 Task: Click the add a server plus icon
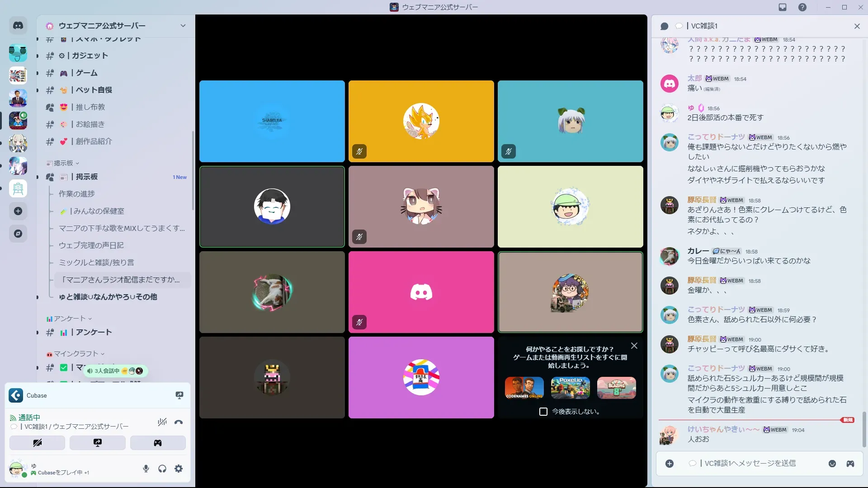[18, 211]
